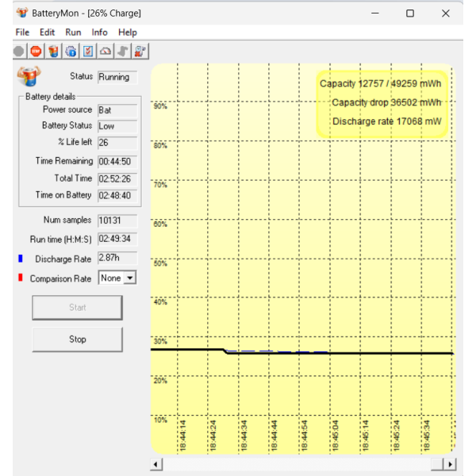476x476 pixels.
Task: Click the 70% axis label on the graph
Action: 160,185
